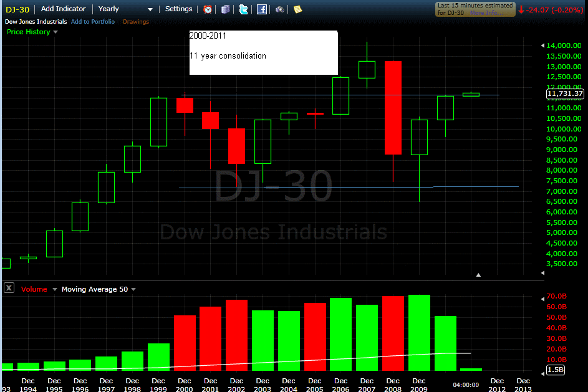
Task: Click the binoculars icon in the toolbar
Action: pos(280,9)
